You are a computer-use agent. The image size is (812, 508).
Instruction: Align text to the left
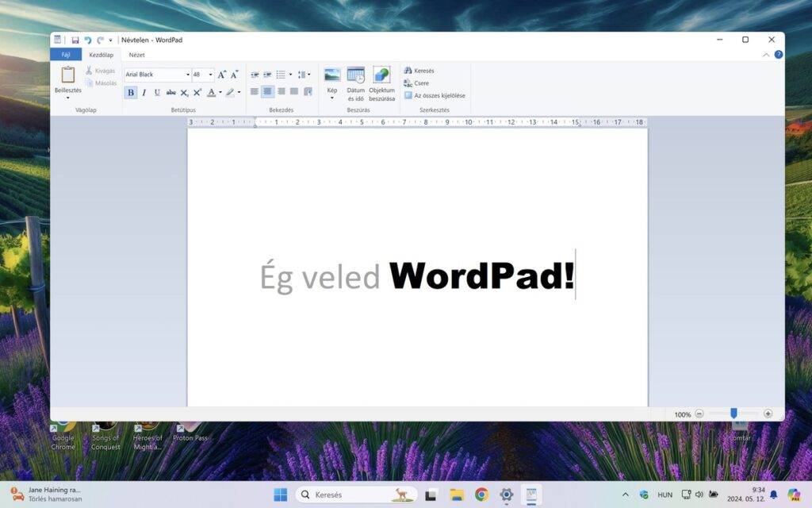coord(255,92)
